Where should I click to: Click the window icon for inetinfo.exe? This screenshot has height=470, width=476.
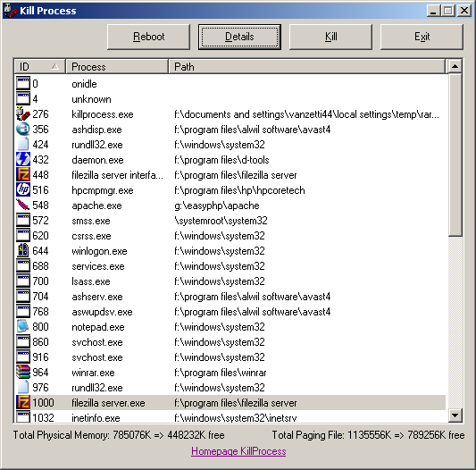point(23,416)
